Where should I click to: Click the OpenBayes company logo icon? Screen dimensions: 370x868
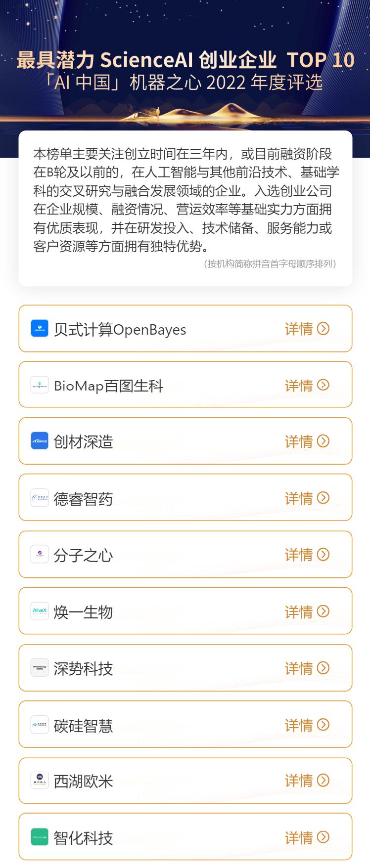pyautogui.click(x=40, y=328)
